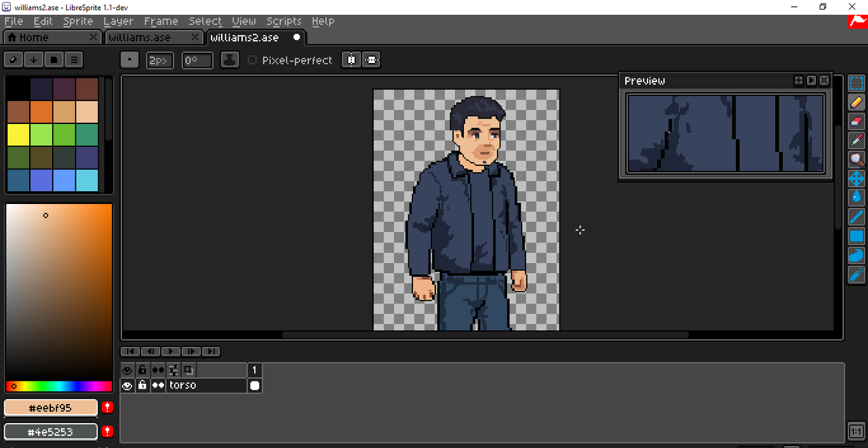This screenshot has width=868, height=448.
Task: Select the Line tool
Action: pos(856,217)
